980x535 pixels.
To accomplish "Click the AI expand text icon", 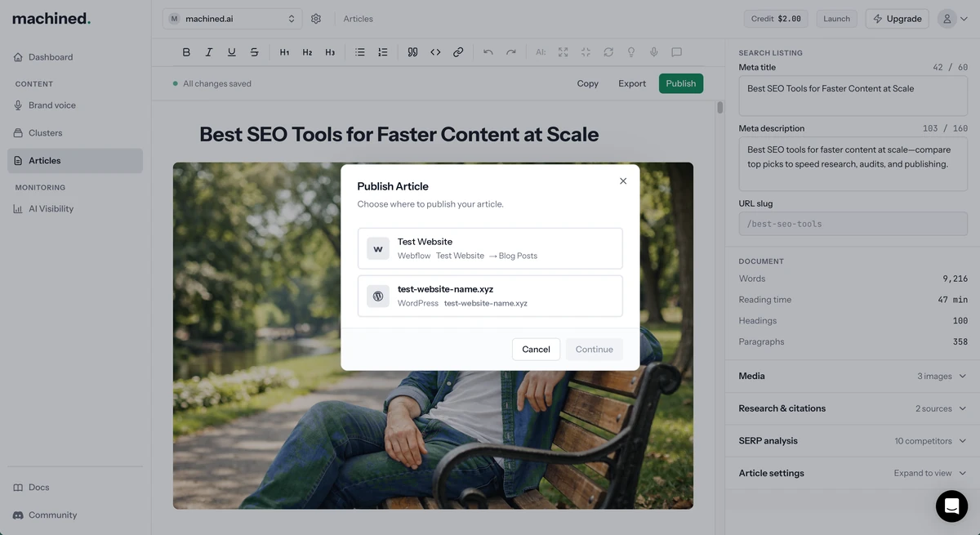I will (563, 52).
